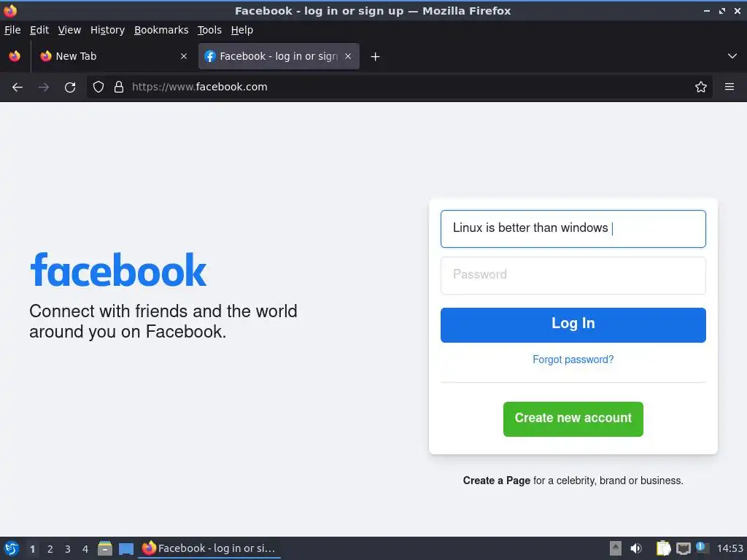Reload the current Facebook page
This screenshot has height=560, width=747.
click(x=70, y=87)
